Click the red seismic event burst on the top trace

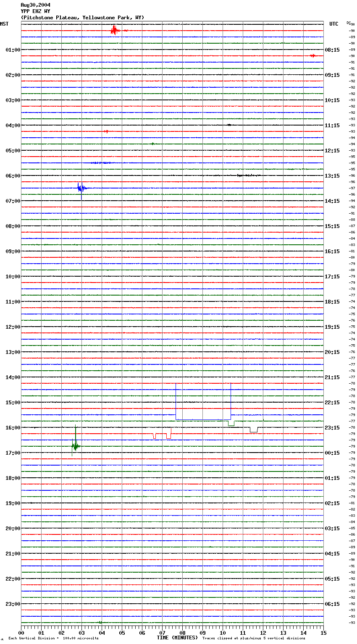coord(115,30)
